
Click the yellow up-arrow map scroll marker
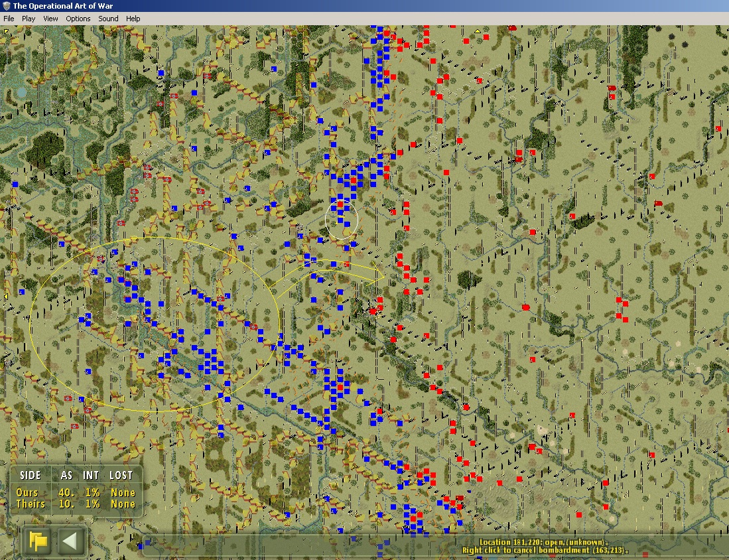(478, 31)
